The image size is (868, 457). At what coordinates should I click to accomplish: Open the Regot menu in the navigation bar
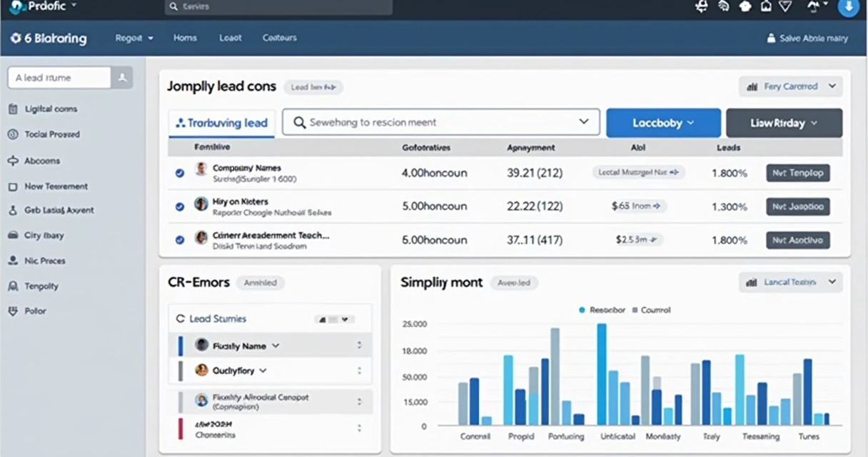[133, 38]
